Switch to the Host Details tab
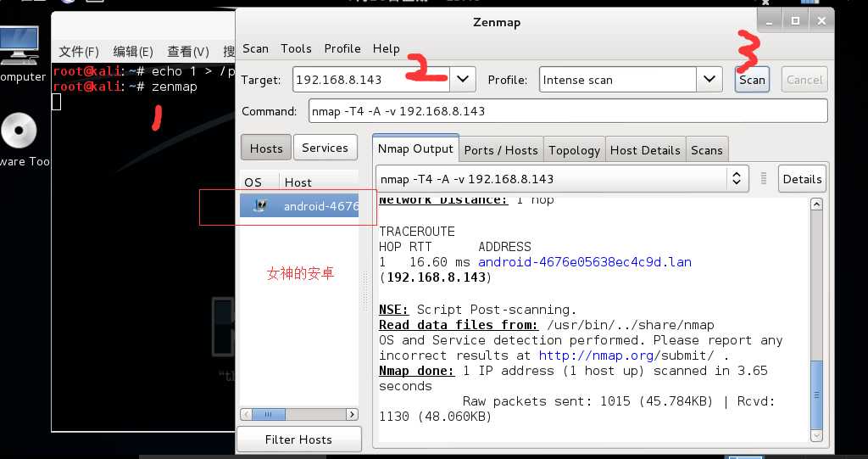 [645, 150]
